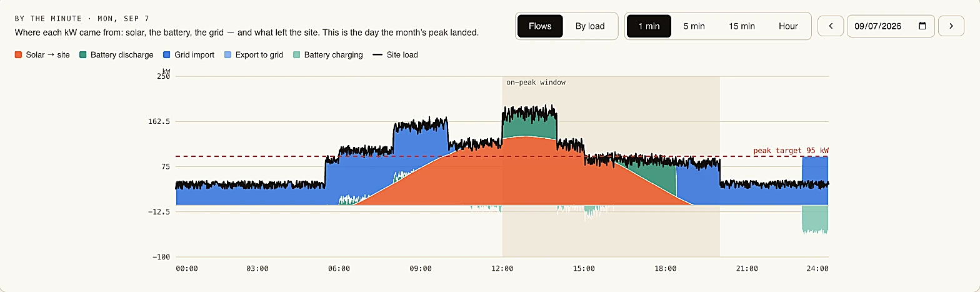Click the 09:00 axis label

(x=421, y=269)
